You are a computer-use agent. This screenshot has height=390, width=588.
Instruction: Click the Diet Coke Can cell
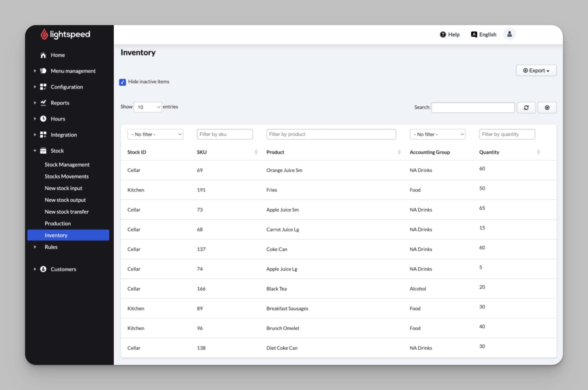coord(282,348)
